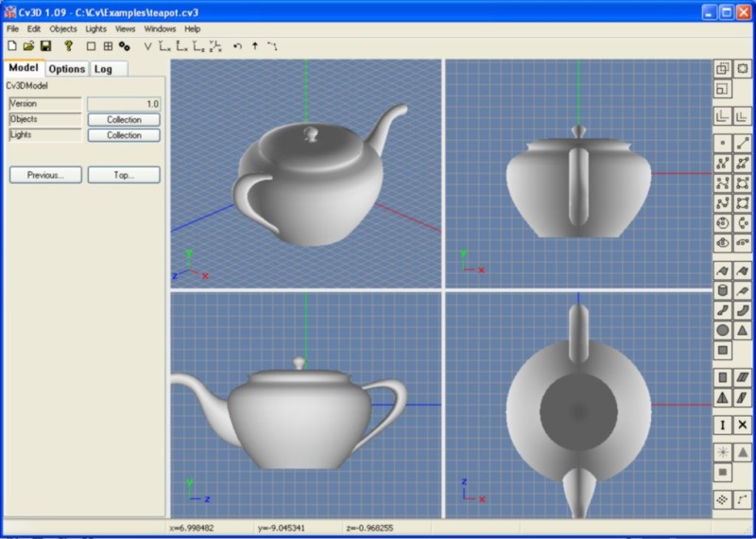756x539 pixels.
Task: Open help via the yellow question mark icon
Action: coord(68,46)
